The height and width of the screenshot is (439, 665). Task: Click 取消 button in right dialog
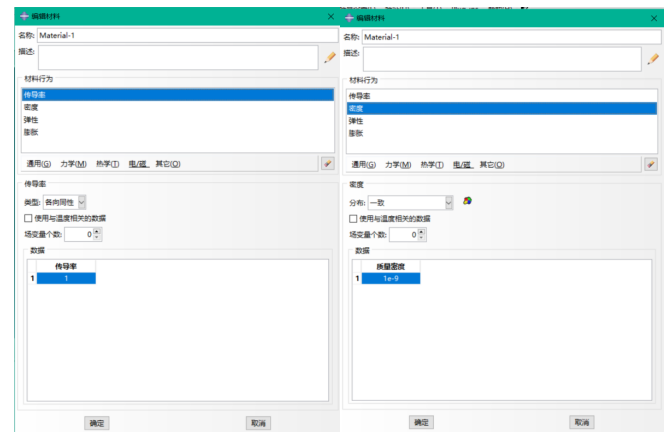[581, 422]
